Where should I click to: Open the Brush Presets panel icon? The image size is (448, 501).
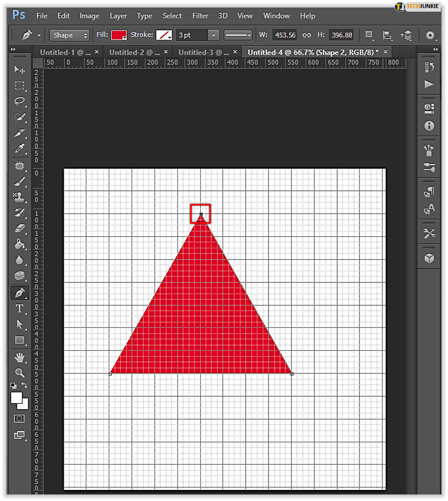[x=429, y=167]
